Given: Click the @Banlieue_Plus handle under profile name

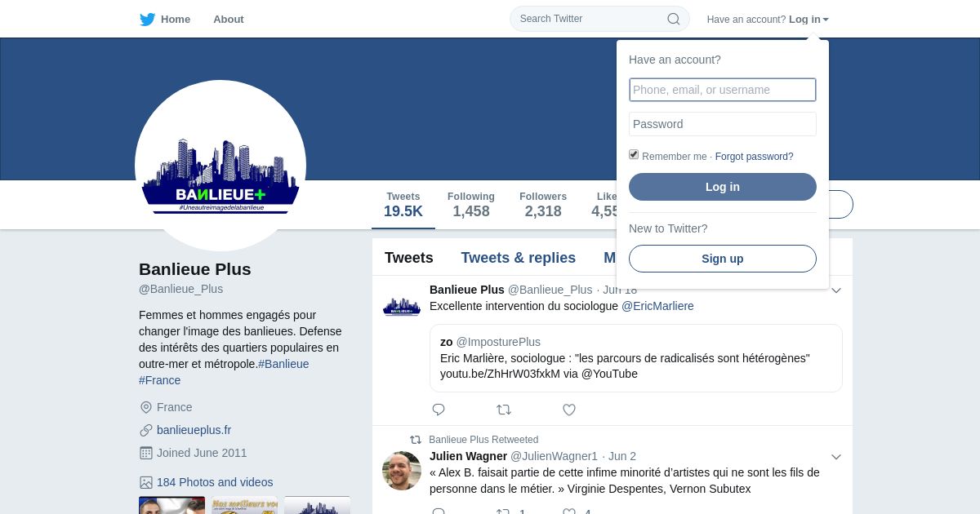Looking at the screenshot, I should 181,289.
